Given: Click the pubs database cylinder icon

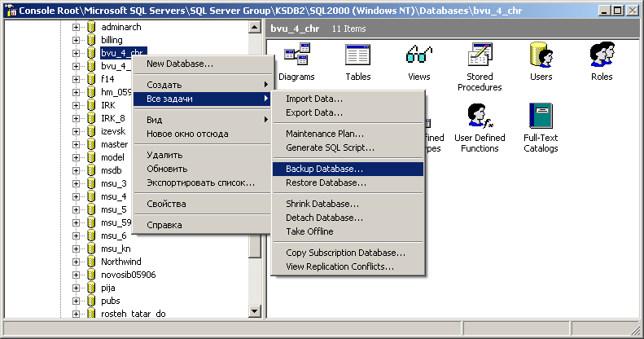Looking at the screenshot, I should click(91, 301).
